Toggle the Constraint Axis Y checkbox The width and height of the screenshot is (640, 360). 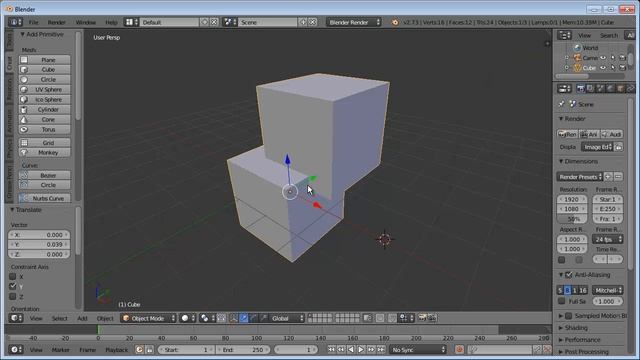(x=13, y=287)
